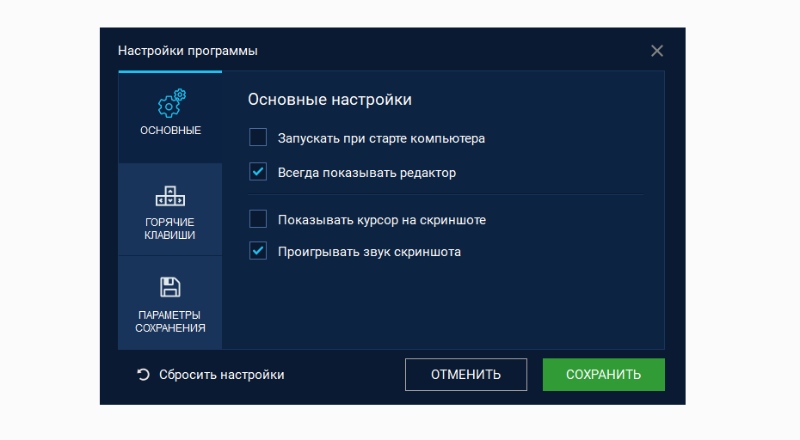Click the Основные настройки heading

pyautogui.click(x=330, y=100)
